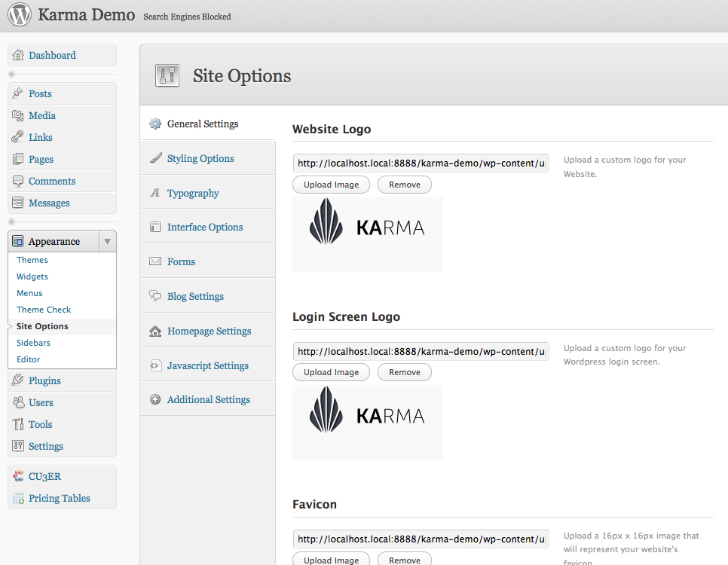Click the Website Logo URL field
Viewport: 728px width, 565px height.
tap(421, 163)
